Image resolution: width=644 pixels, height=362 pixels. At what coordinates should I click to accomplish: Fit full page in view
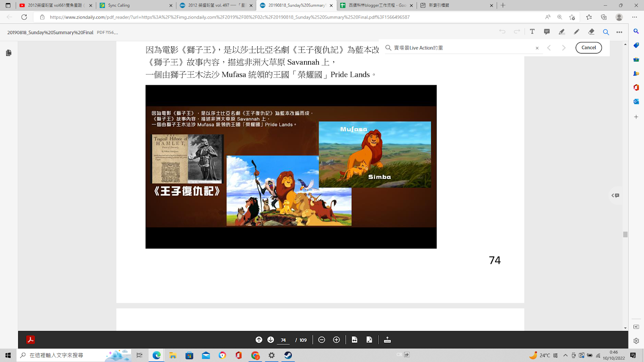click(x=369, y=340)
